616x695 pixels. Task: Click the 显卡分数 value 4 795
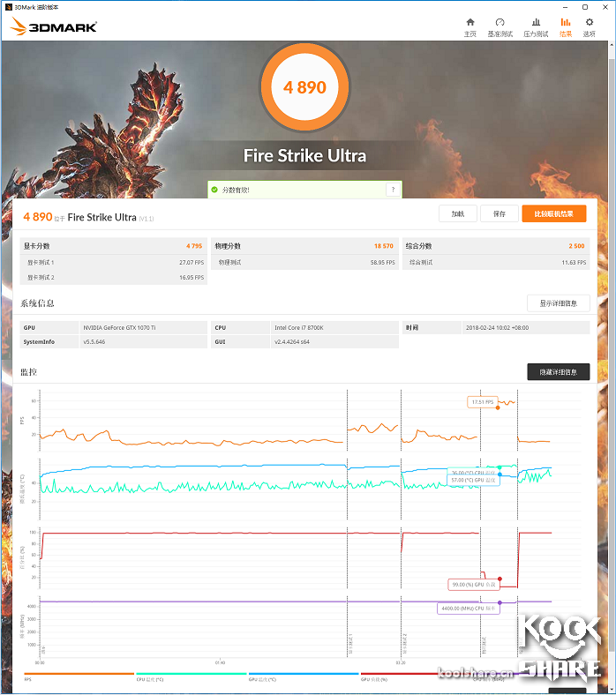click(x=194, y=246)
